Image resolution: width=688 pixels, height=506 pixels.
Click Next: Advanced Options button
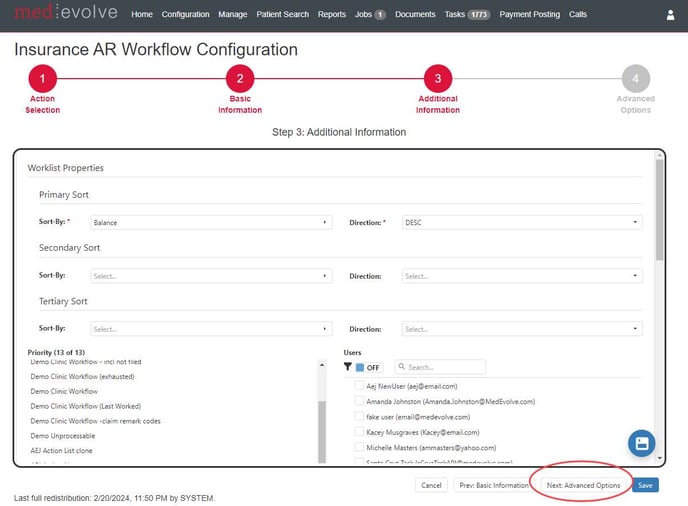pyautogui.click(x=584, y=485)
